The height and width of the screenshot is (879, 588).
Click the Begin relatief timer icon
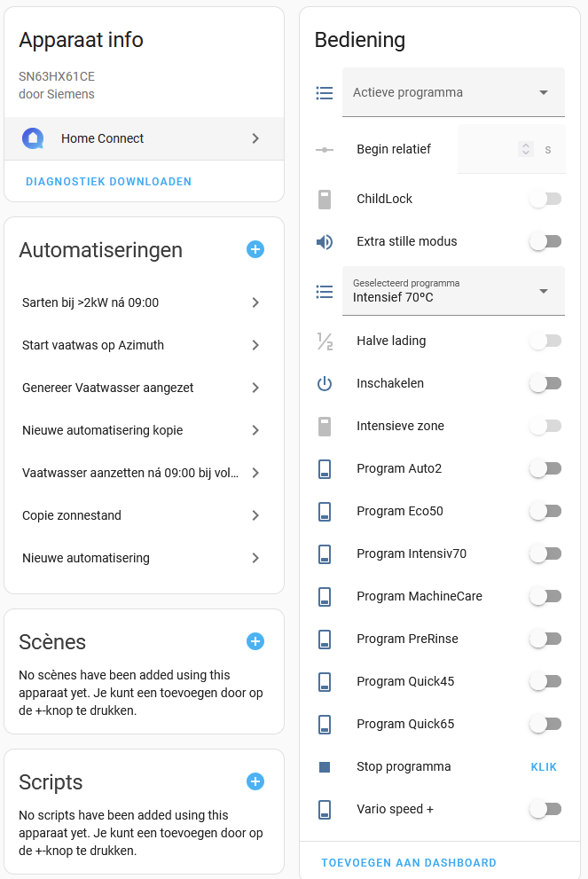coord(325,149)
